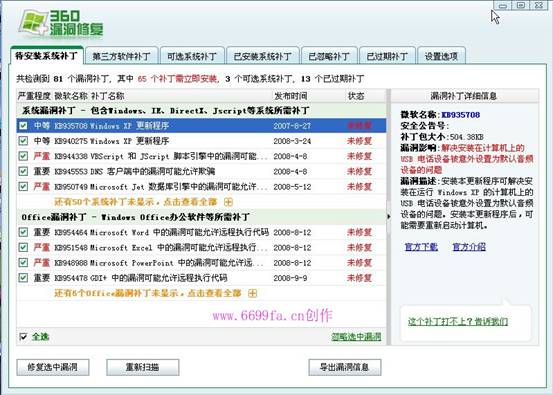This screenshot has height=395, width=553.
Task: Sort by the 发布时间 column header
Action: [291, 96]
